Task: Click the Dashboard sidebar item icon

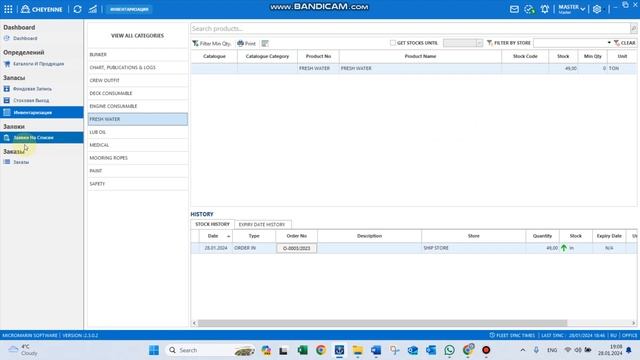Action: click(x=7, y=38)
